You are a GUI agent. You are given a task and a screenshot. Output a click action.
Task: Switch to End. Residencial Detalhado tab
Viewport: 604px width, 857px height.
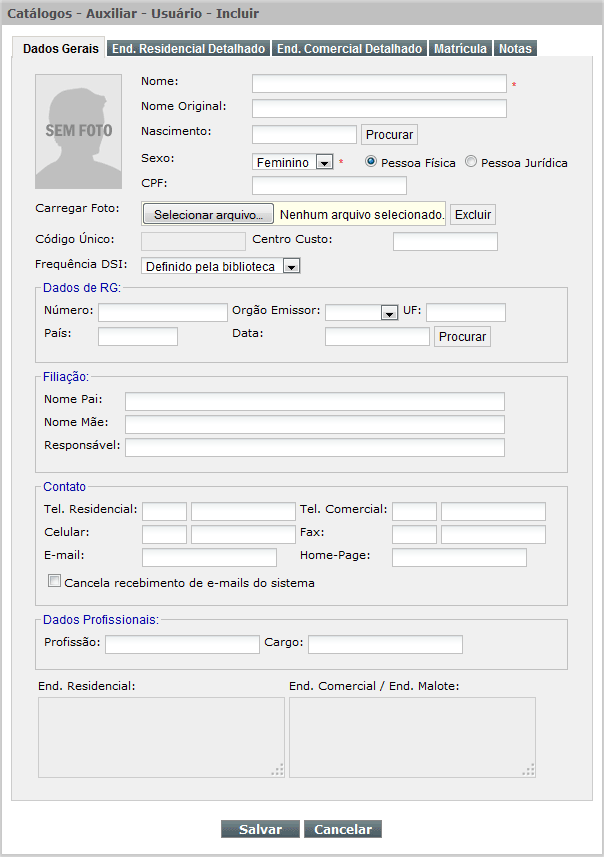188,48
